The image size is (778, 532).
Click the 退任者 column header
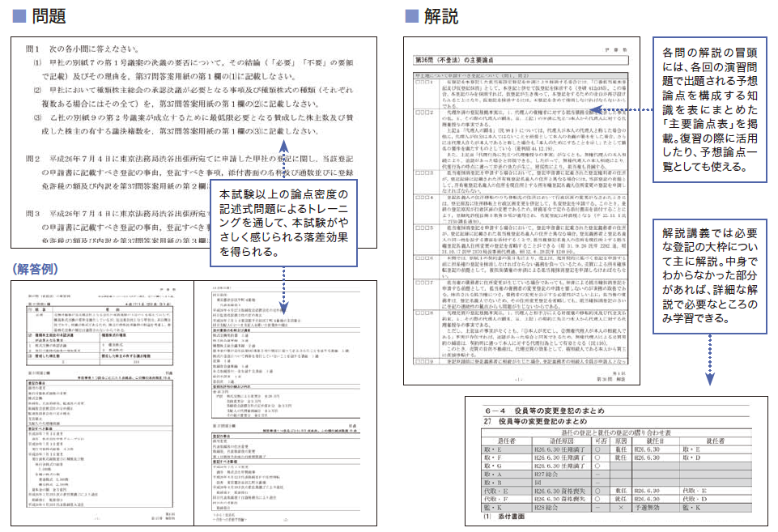[x=506, y=440]
